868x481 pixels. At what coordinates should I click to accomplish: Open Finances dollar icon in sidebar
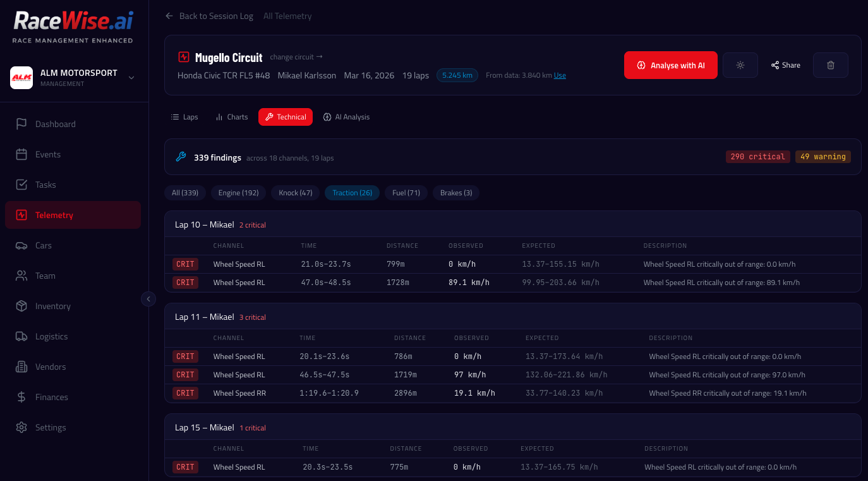coord(21,397)
